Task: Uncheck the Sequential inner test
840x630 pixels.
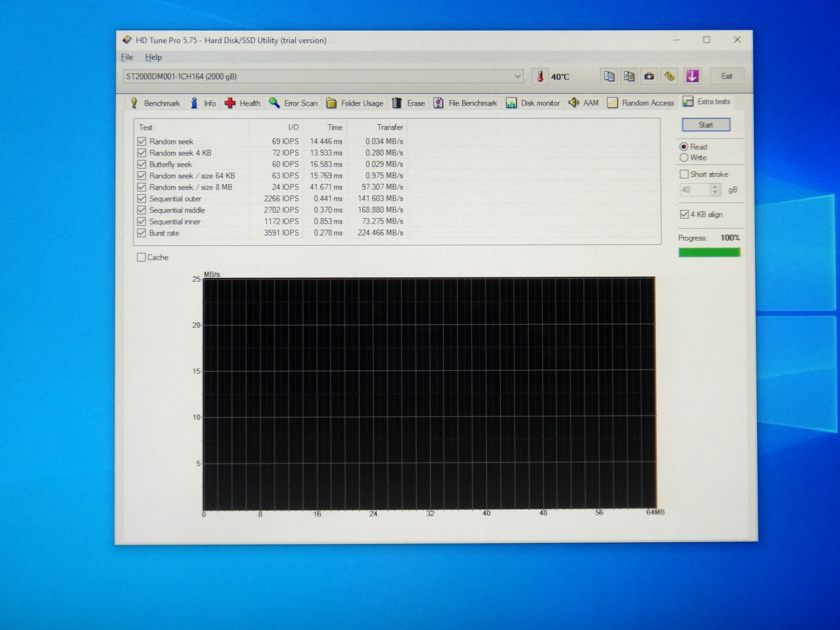Action: click(142, 221)
